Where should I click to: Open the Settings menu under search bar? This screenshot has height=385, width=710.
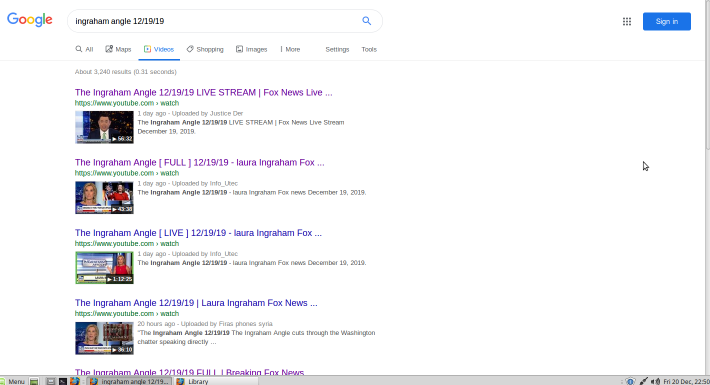337,49
